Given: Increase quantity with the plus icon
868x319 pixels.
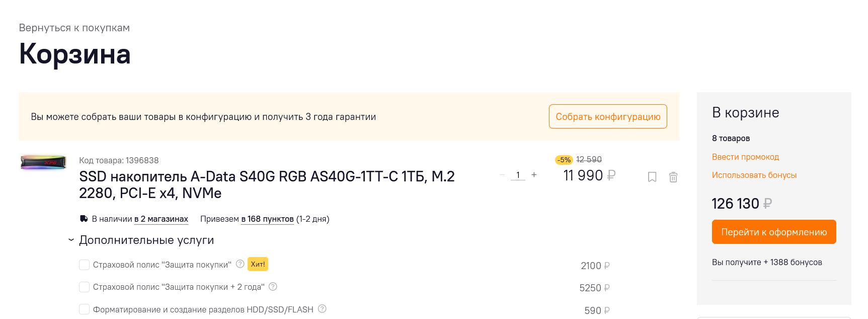Looking at the screenshot, I should (x=534, y=175).
